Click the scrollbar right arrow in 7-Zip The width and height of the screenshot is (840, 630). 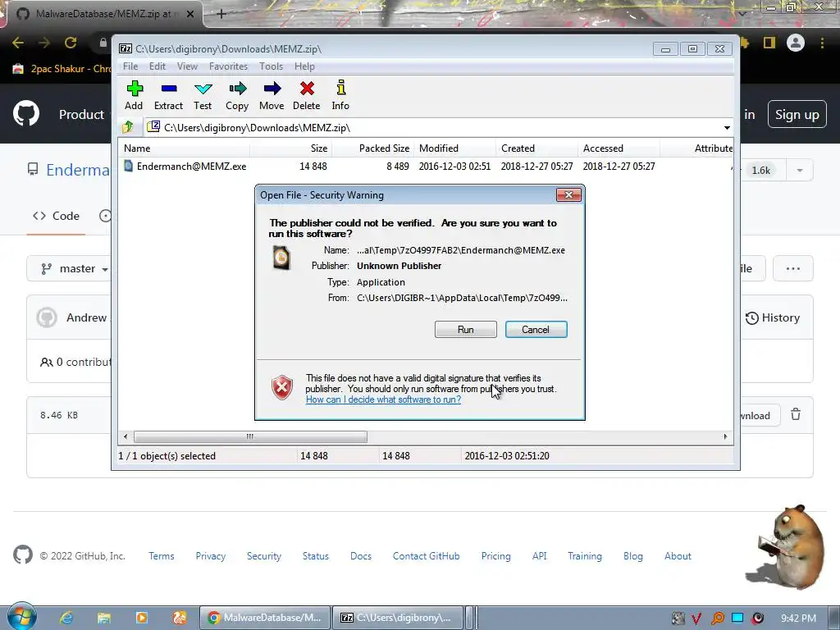click(725, 436)
